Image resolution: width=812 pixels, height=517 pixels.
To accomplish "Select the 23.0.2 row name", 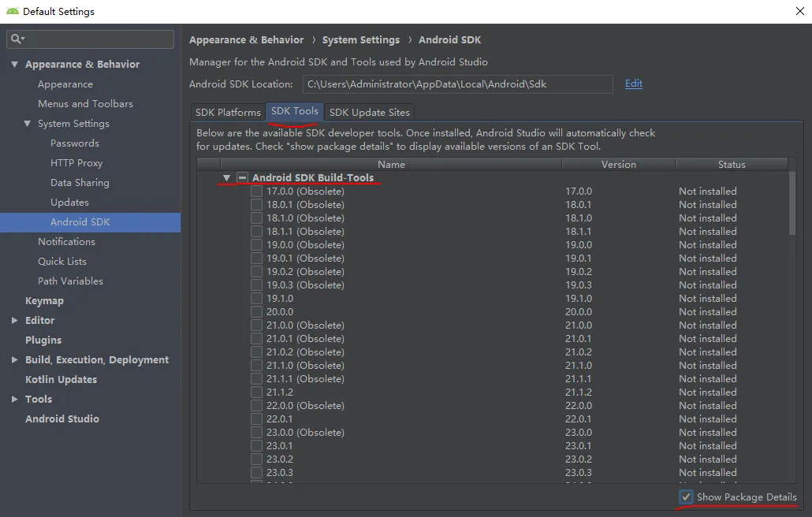I will pyautogui.click(x=280, y=459).
